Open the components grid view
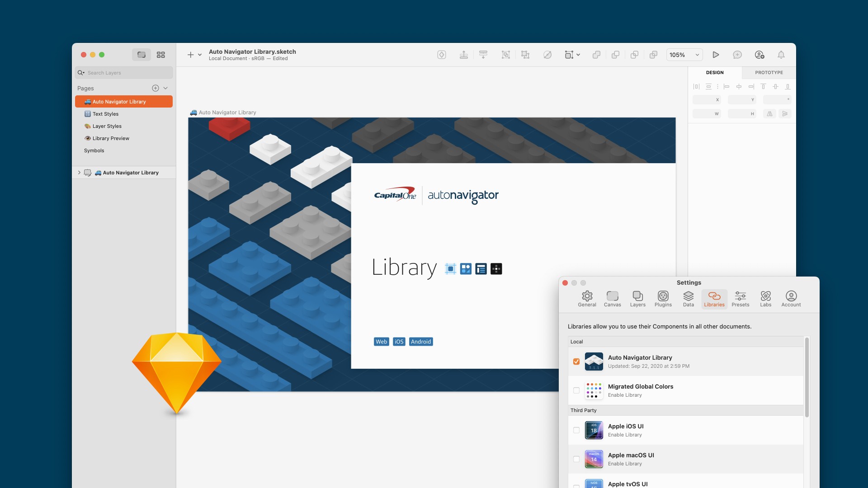The height and width of the screenshot is (488, 868). coord(160,55)
